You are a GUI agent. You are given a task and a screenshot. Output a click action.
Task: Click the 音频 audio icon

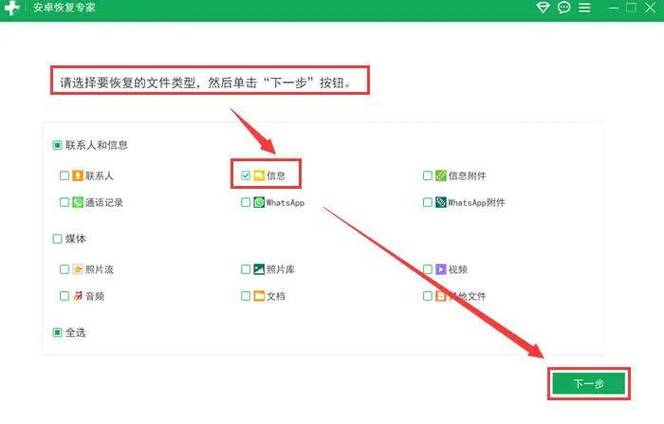tap(77, 296)
